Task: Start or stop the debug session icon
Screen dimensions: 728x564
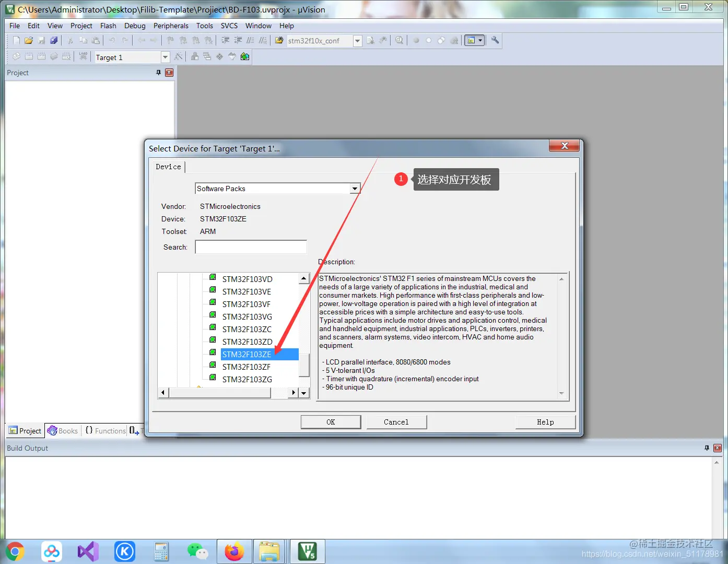Action: click(400, 40)
